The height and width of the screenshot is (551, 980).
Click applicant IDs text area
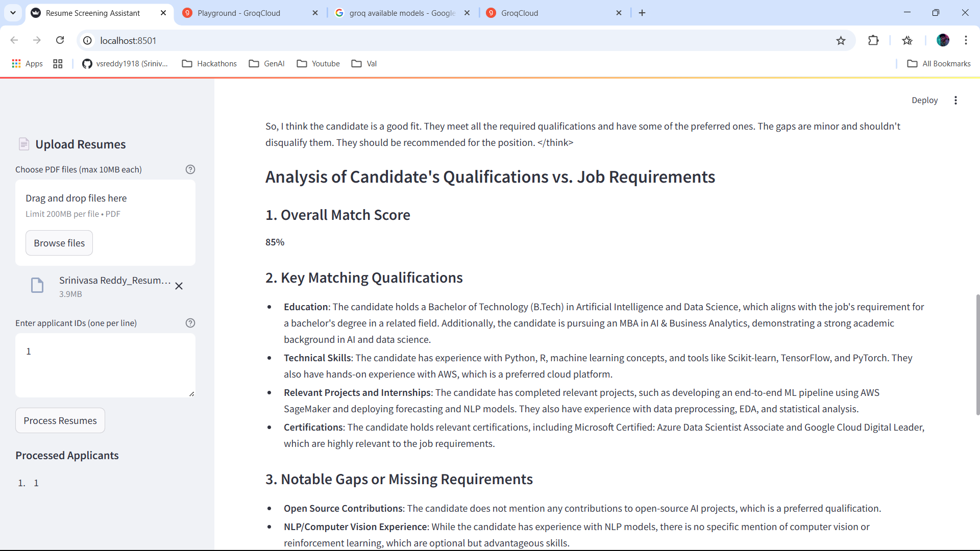pyautogui.click(x=105, y=365)
